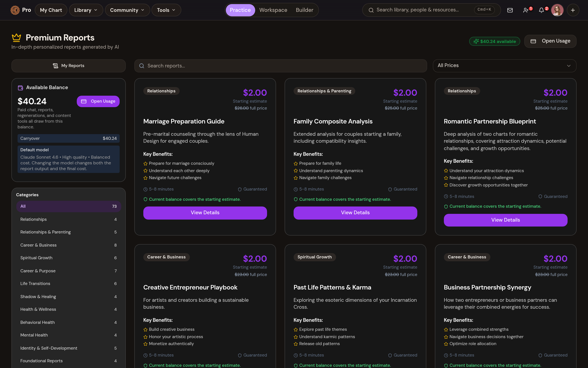The image size is (588, 368).
Task: View Details for Family Composite Analysis
Action: pos(355,213)
